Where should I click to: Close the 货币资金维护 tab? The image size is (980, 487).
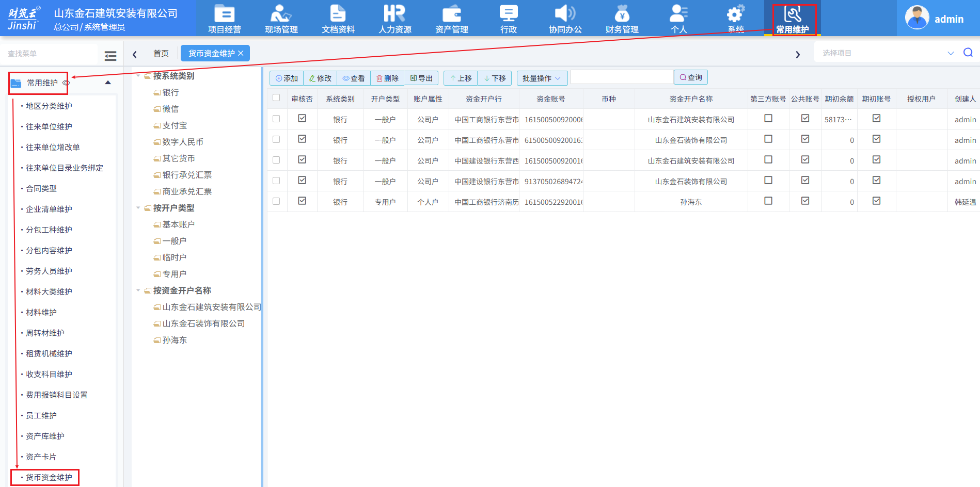tap(241, 53)
